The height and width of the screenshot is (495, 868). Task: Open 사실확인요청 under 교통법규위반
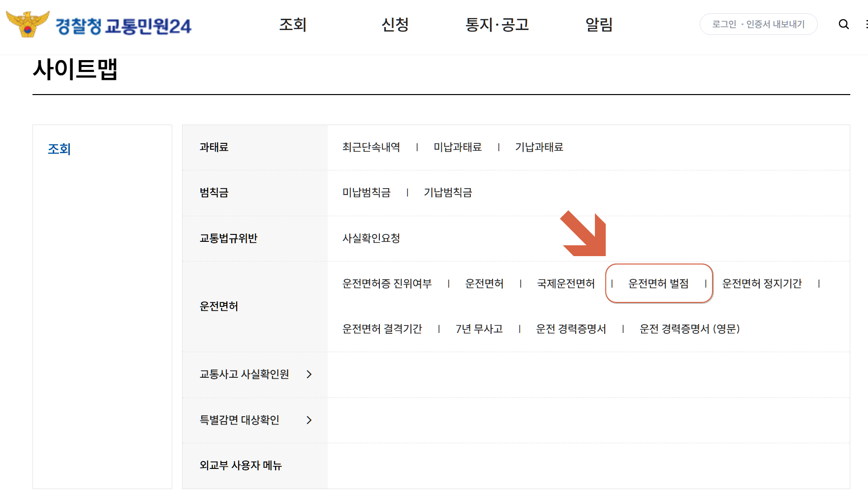pyautogui.click(x=372, y=238)
